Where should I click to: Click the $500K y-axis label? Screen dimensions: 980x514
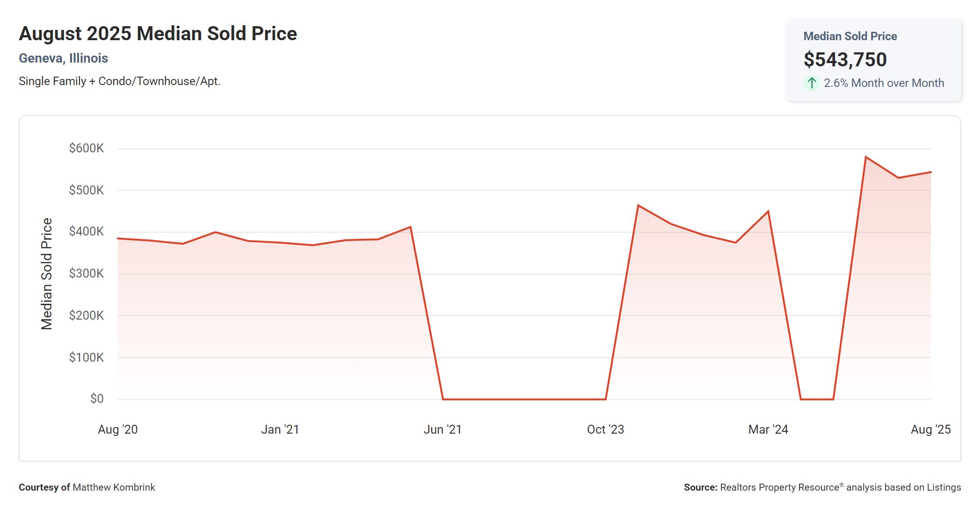click(86, 190)
